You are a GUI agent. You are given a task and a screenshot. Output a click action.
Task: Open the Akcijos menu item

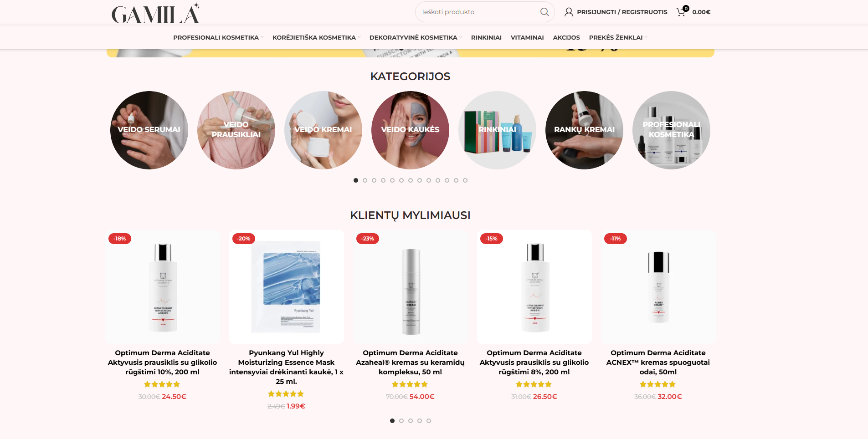[566, 37]
